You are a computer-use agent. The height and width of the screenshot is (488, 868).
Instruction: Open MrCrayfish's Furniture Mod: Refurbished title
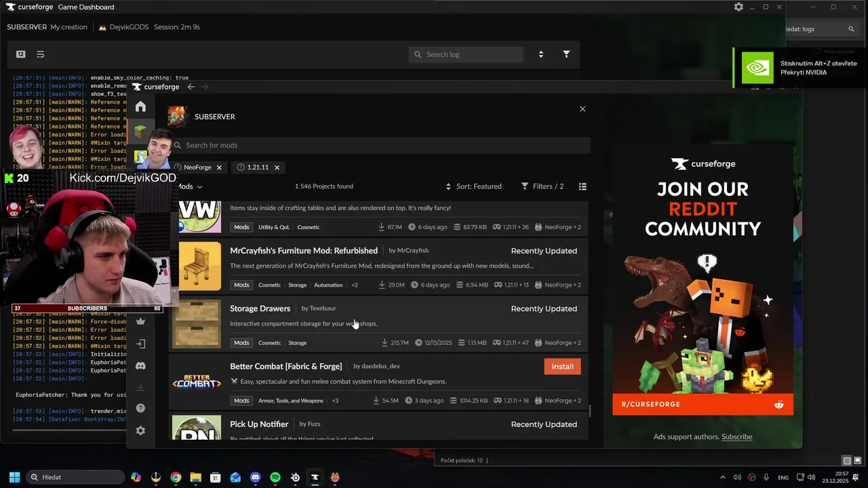[x=304, y=251]
